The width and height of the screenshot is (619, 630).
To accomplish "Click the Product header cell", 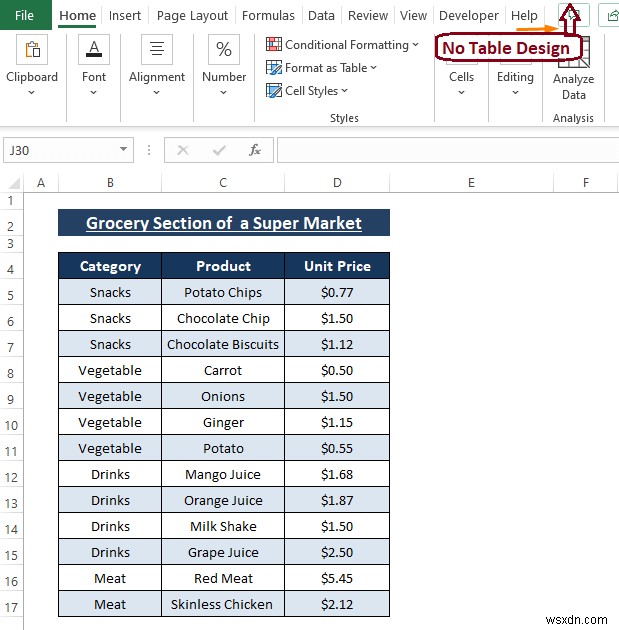I will pos(223,266).
